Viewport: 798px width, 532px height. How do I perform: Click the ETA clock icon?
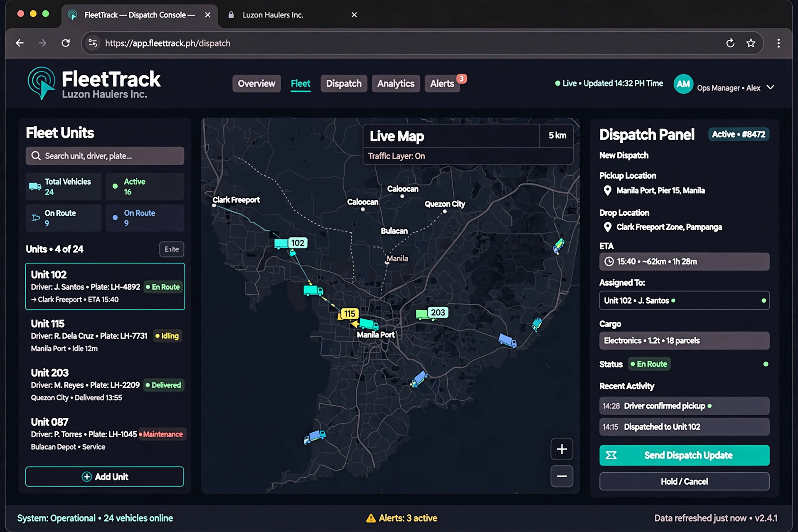click(x=609, y=261)
